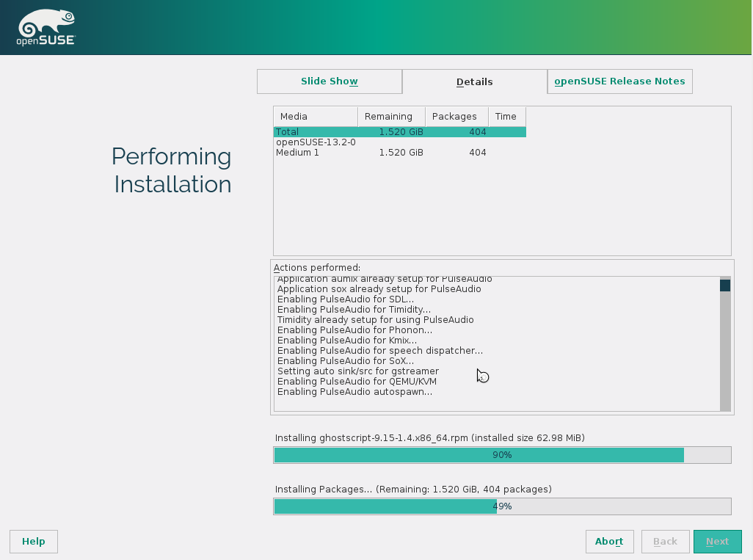Open Help

(x=34, y=541)
